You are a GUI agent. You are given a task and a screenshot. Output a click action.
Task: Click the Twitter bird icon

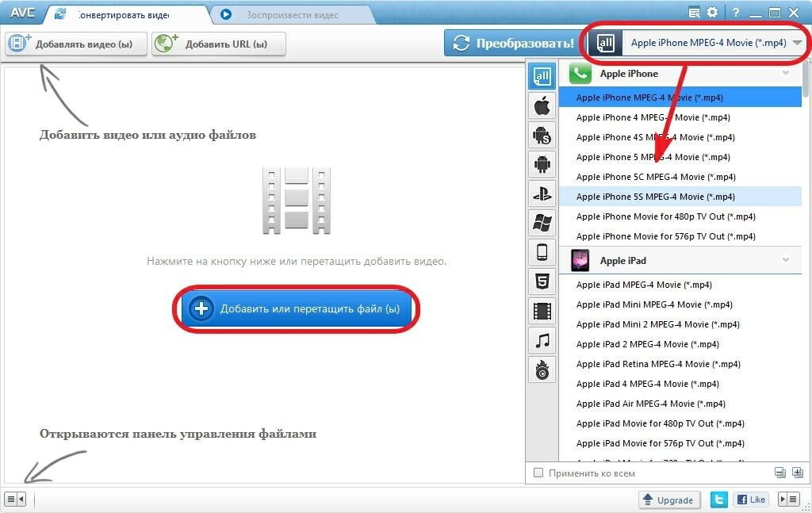[x=719, y=500]
